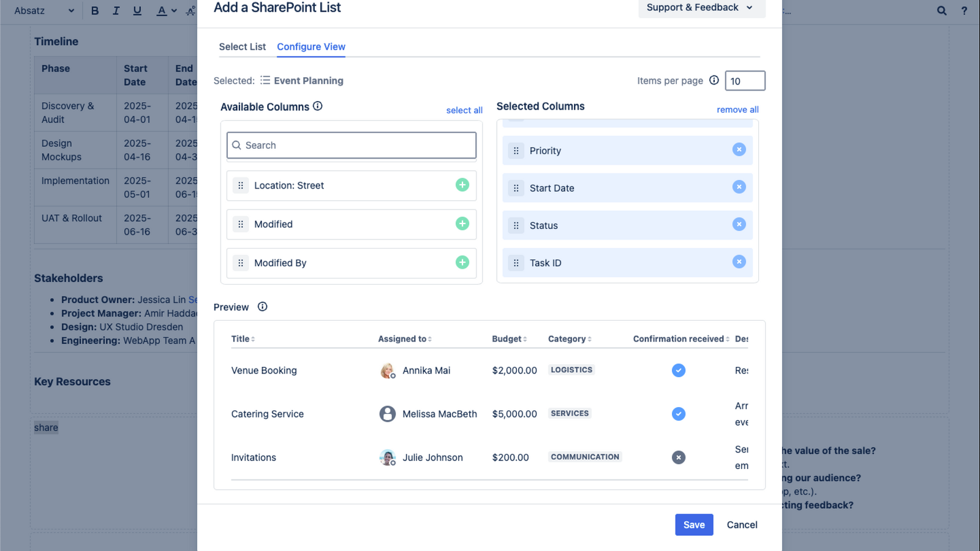Switch to the Configure View tab
The width and height of the screenshot is (980, 551).
click(x=311, y=47)
